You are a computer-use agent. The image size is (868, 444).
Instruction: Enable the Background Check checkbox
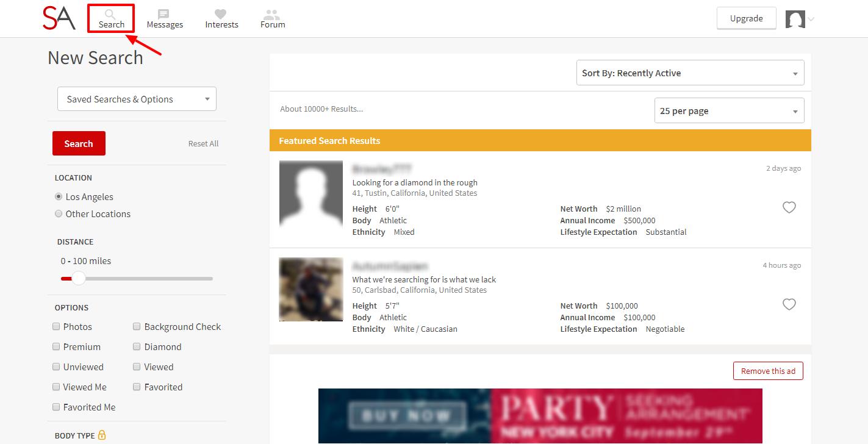coord(137,326)
